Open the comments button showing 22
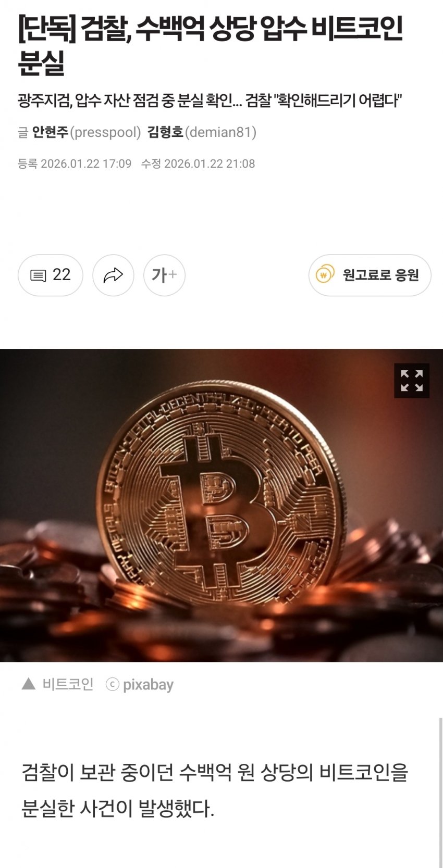443x868 pixels. (51, 275)
